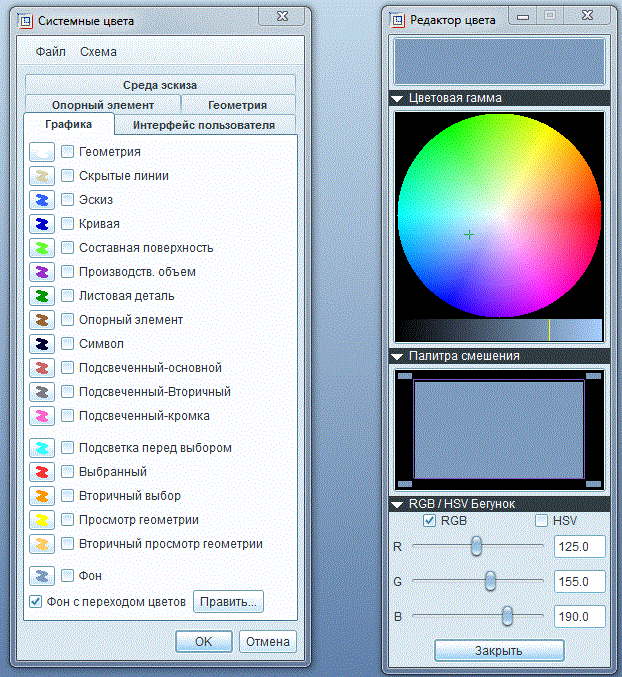Image resolution: width=622 pixels, height=677 pixels.
Task: Click the R value input field
Action: click(579, 547)
